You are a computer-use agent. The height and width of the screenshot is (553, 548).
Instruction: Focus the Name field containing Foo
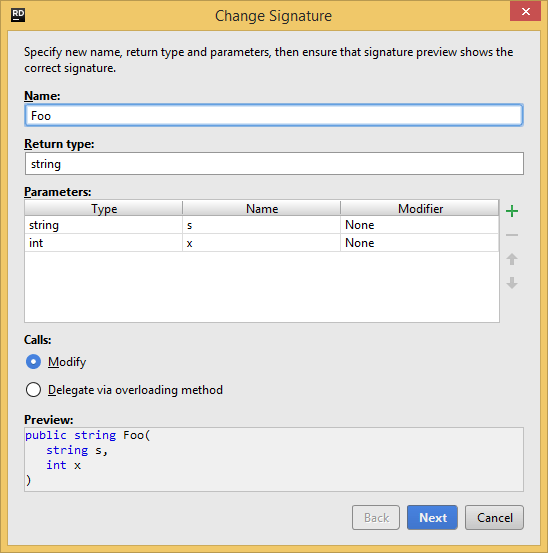pos(274,115)
